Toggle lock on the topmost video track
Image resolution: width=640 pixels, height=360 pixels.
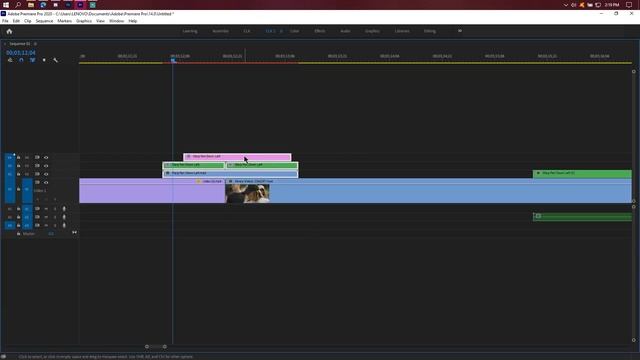click(18, 158)
